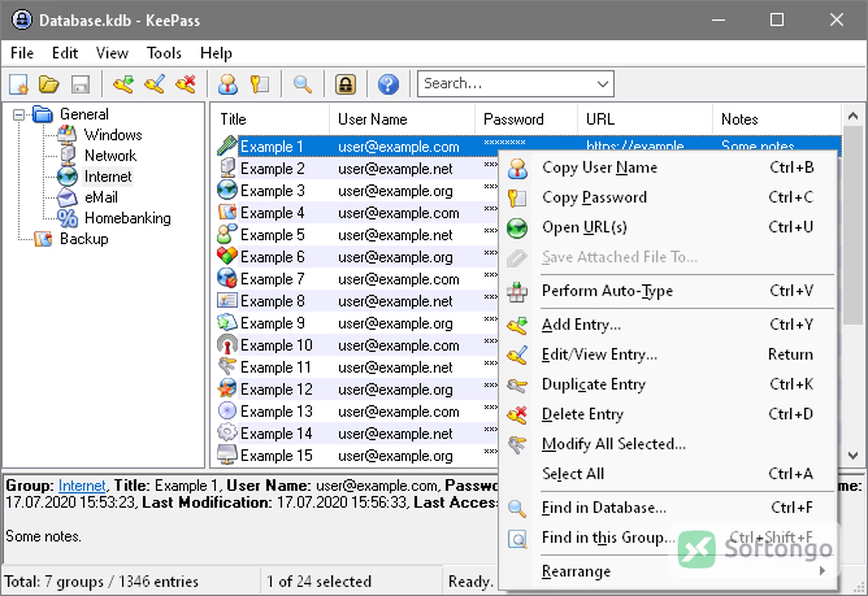Follow the Internet group link in details pane
This screenshot has height=596, width=868.
point(82,486)
